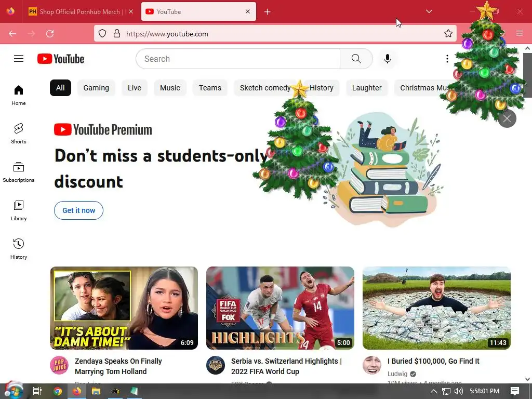Image resolution: width=532 pixels, height=399 pixels.
Task: Select the Live filter chip
Action: [135, 88]
